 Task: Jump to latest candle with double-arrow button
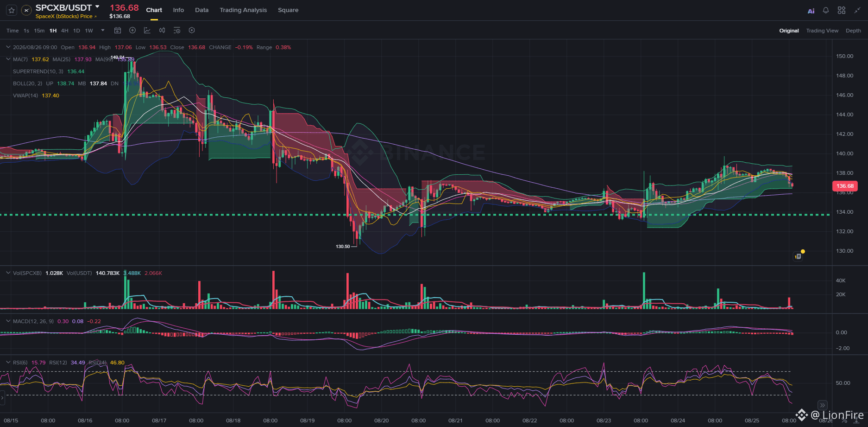822,405
